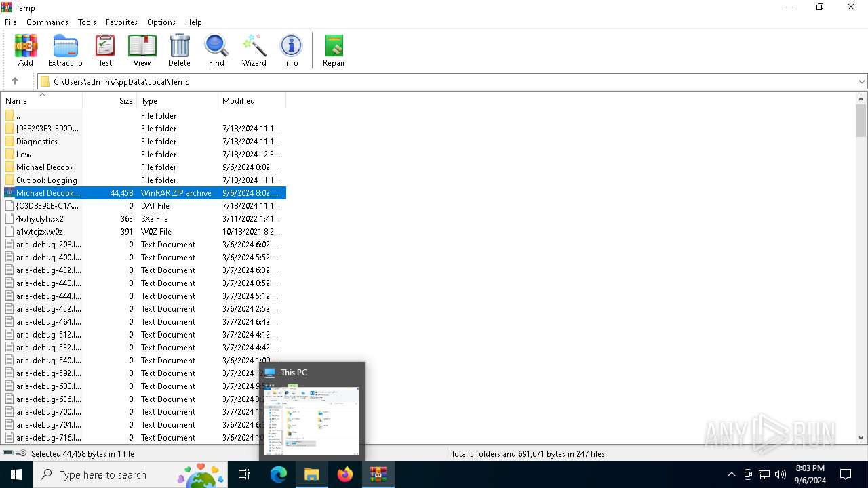This screenshot has height=488, width=868.
Task: Select aria-debug-440 text document
Action: (x=144, y=283)
